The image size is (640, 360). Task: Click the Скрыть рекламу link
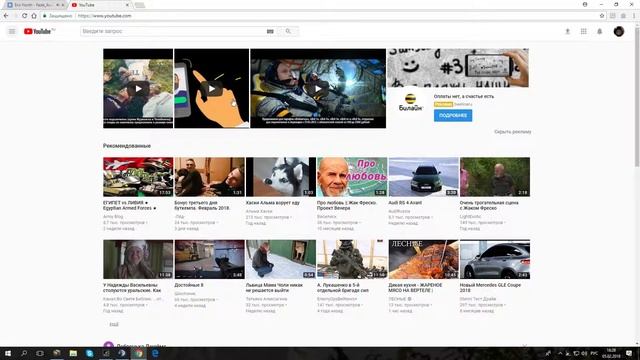513,132
